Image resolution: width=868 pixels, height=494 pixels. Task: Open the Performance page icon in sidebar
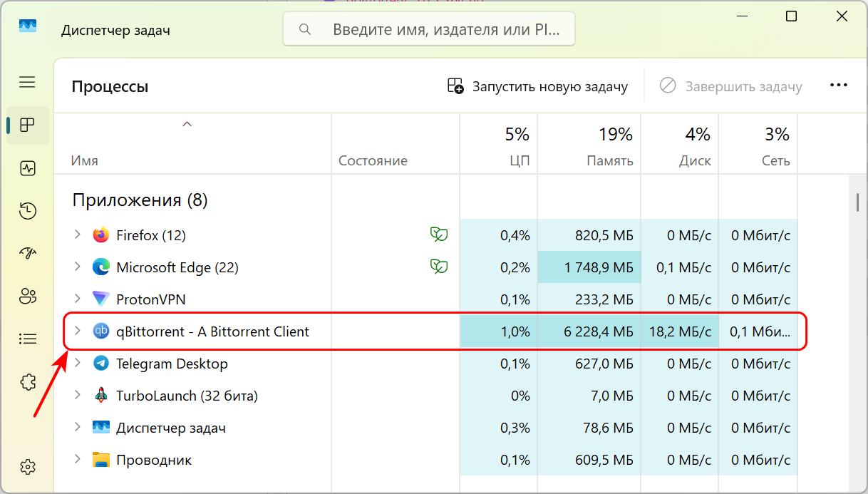tap(27, 168)
